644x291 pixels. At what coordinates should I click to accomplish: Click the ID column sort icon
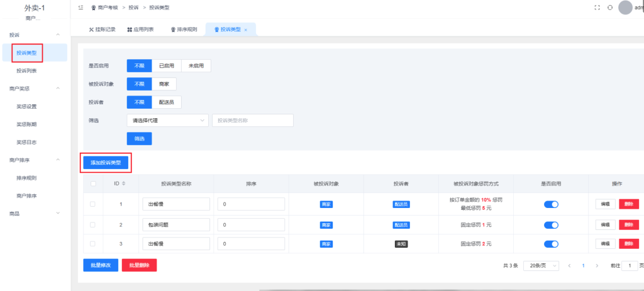tap(124, 184)
